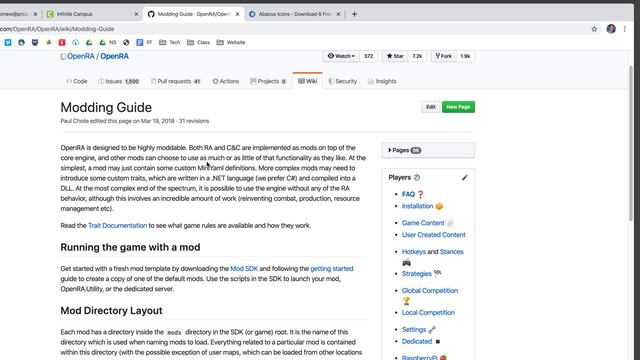
Task: Go to the Projects tab
Action: click(268, 81)
